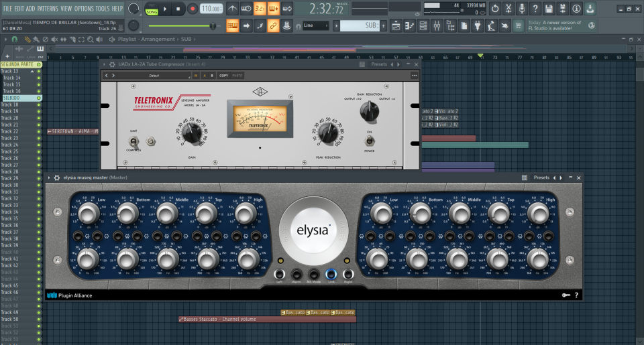
Task: Open the PATTERNS menu
Action: (x=48, y=8)
